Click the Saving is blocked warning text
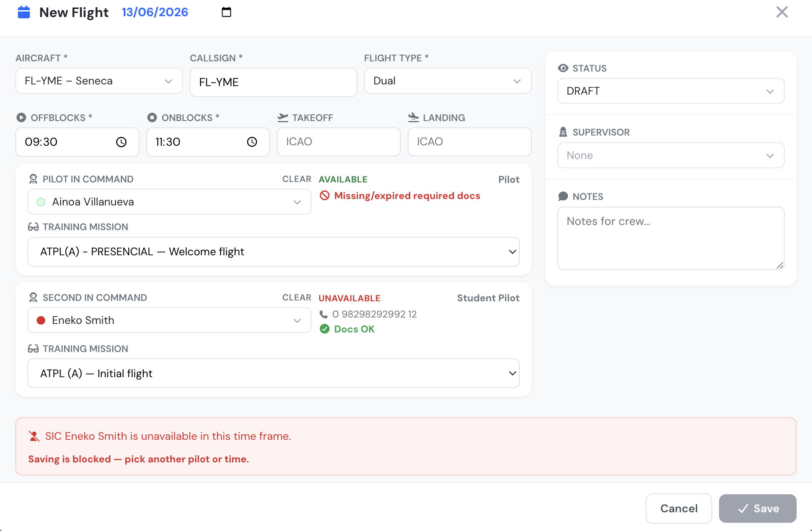This screenshot has width=812, height=531. tap(139, 459)
